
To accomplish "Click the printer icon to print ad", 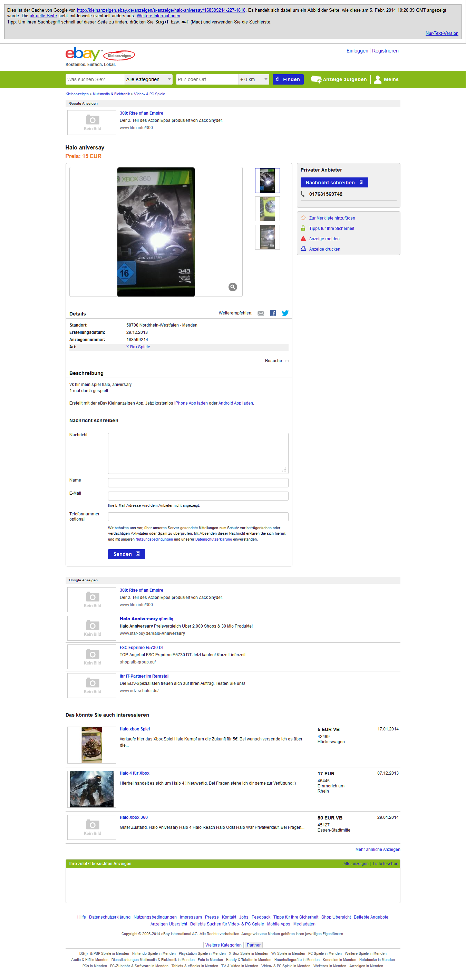I will (303, 249).
